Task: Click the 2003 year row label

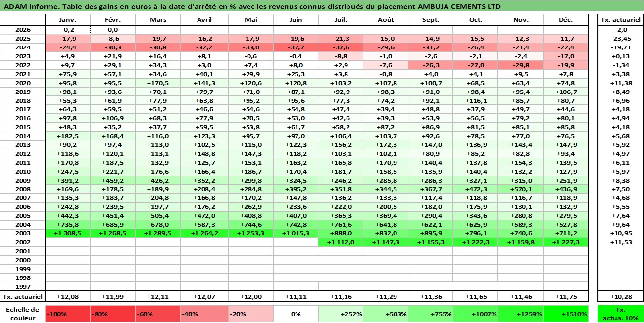Action: coord(22,233)
